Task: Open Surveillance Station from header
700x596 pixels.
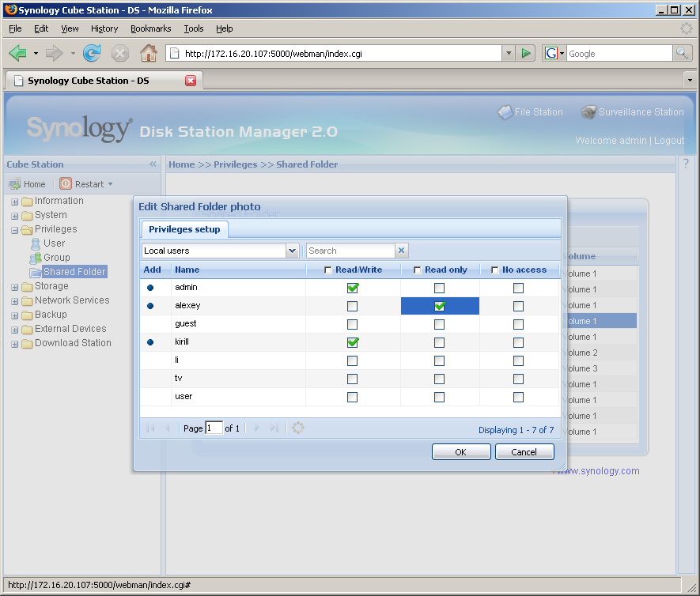Action: click(x=633, y=112)
